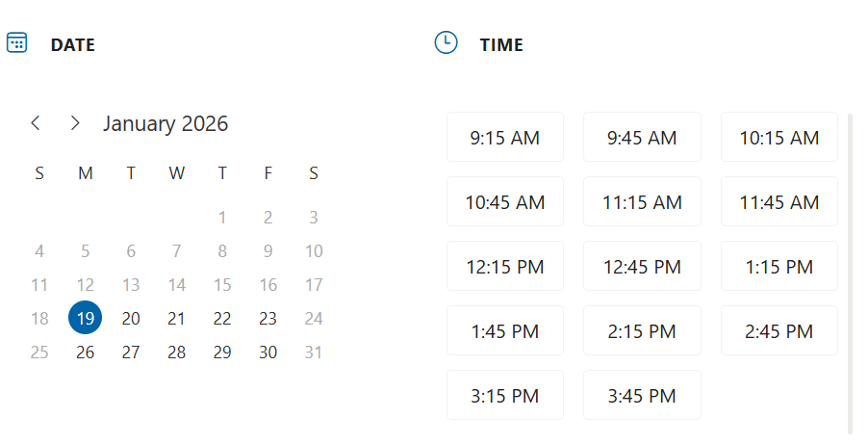Advance to the next month
Viewport: 868px width, 444px height.
click(x=74, y=123)
